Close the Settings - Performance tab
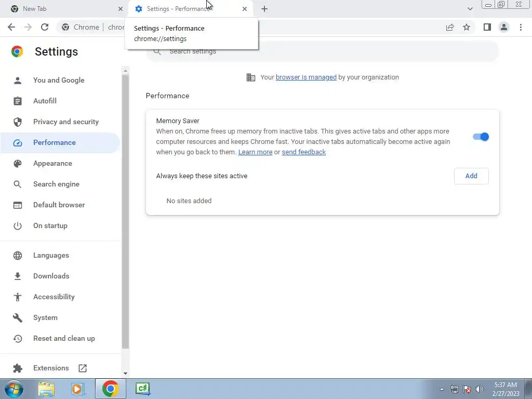 [x=245, y=9]
